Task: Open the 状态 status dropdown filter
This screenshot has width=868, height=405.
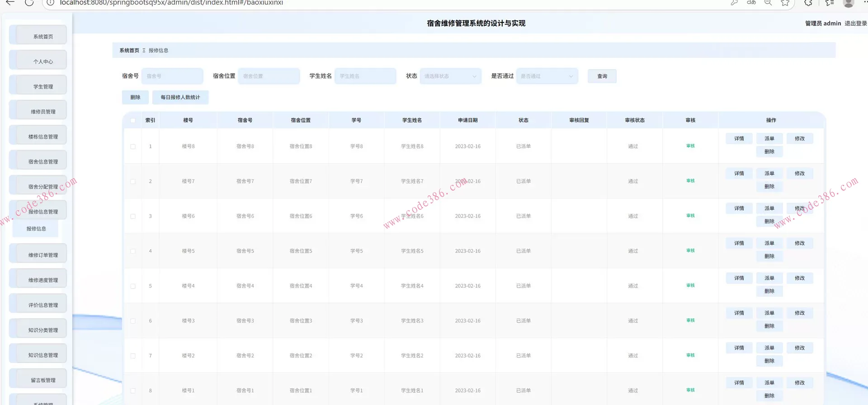Action: pyautogui.click(x=450, y=76)
